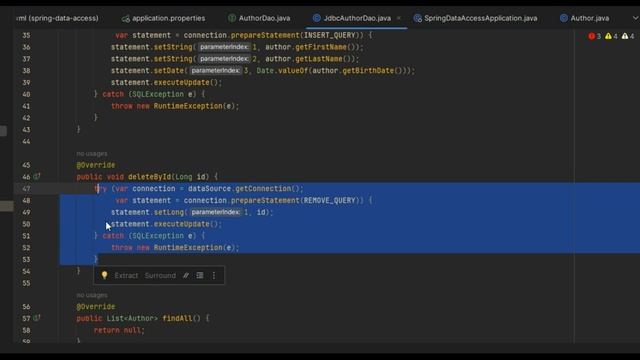Click line number 47 in the gutter
Image resolution: width=640 pixels, height=360 pixels.
tap(26, 189)
